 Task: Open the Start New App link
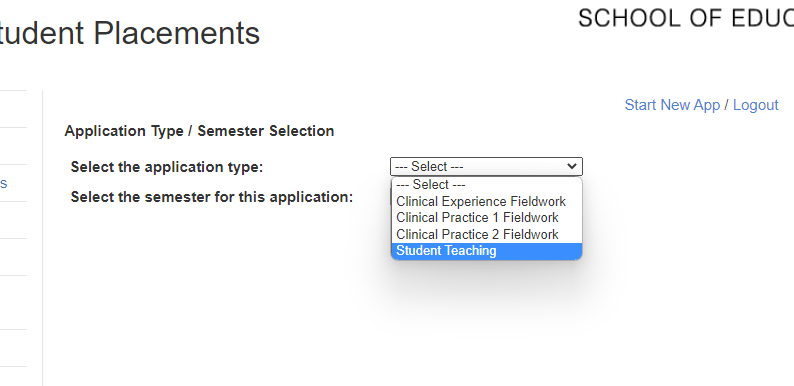[672, 105]
